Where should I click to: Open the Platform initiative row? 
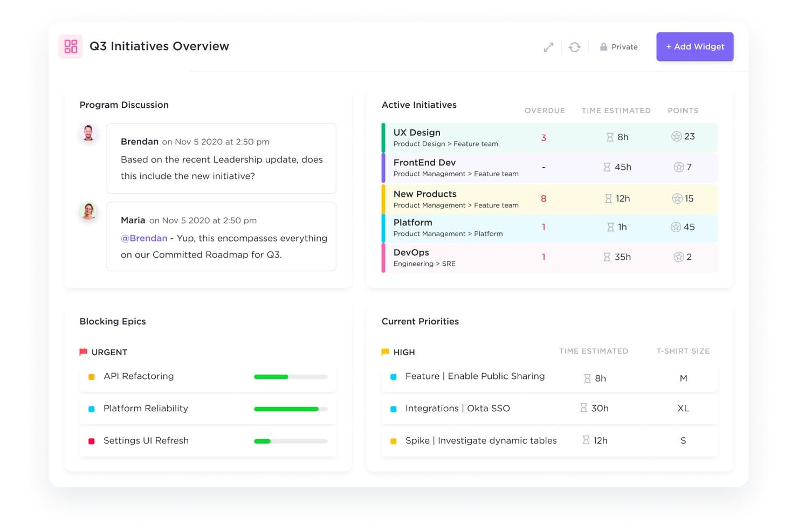click(x=549, y=227)
